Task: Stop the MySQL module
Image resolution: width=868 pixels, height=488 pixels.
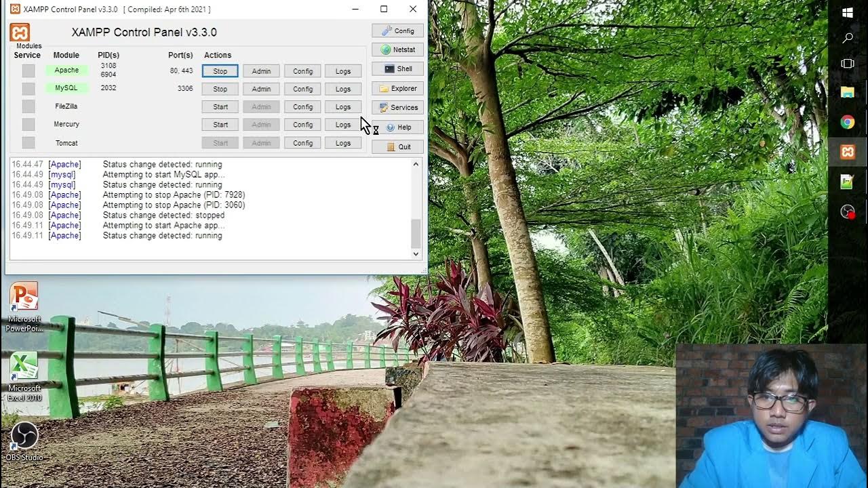Action: coord(220,89)
